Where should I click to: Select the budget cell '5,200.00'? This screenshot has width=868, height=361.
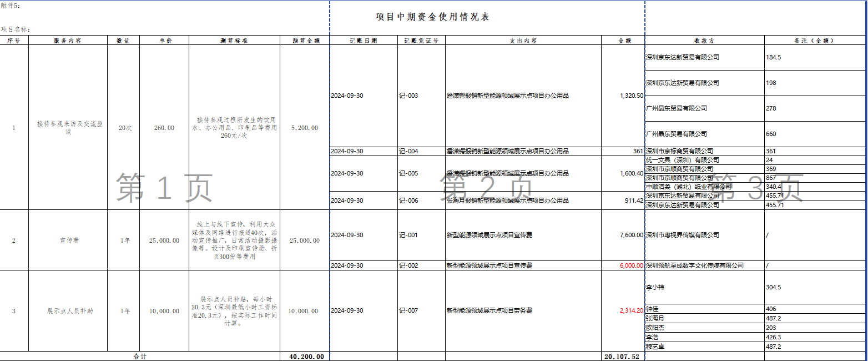[x=305, y=128]
